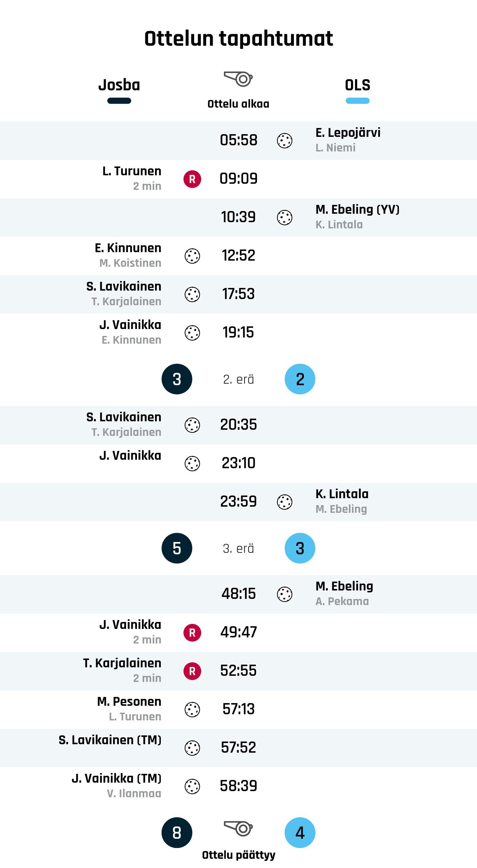Click the red penalty icon at 09:09

point(192,179)
